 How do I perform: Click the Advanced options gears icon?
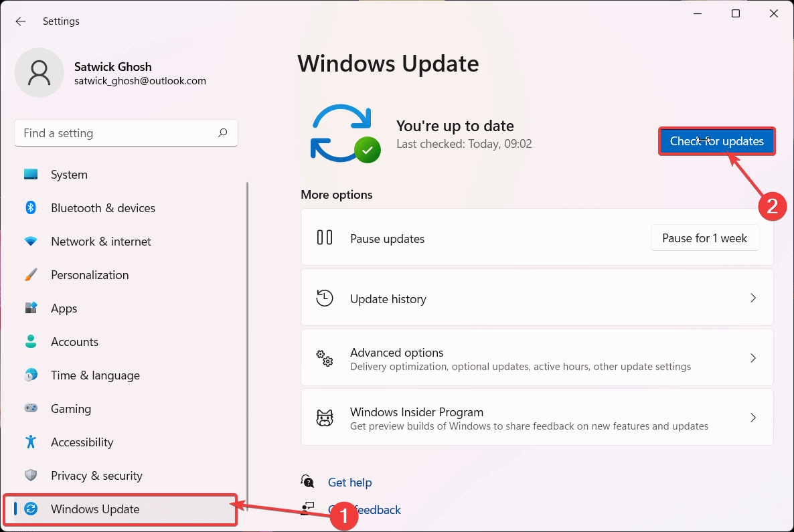tap(325, 359)
